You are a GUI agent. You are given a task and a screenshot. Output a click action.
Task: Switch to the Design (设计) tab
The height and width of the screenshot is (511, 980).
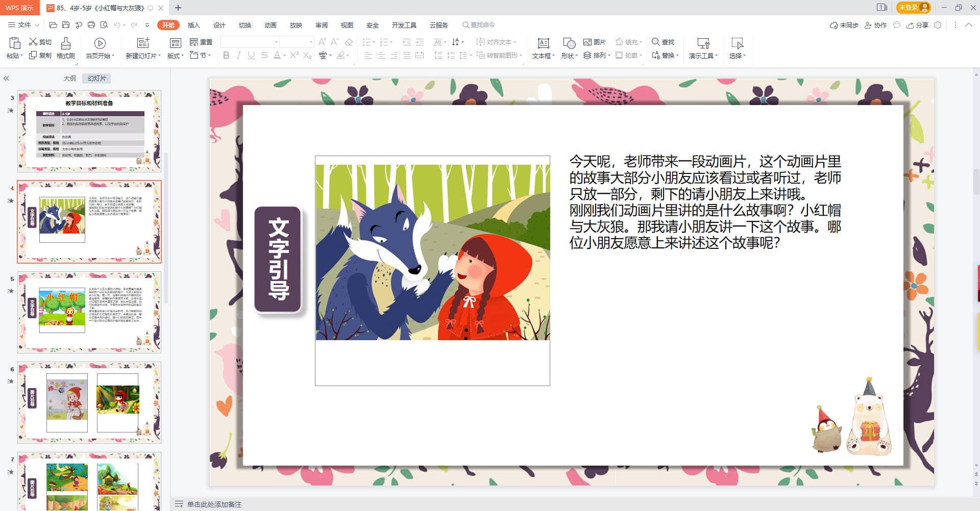(x=219, y=25)
